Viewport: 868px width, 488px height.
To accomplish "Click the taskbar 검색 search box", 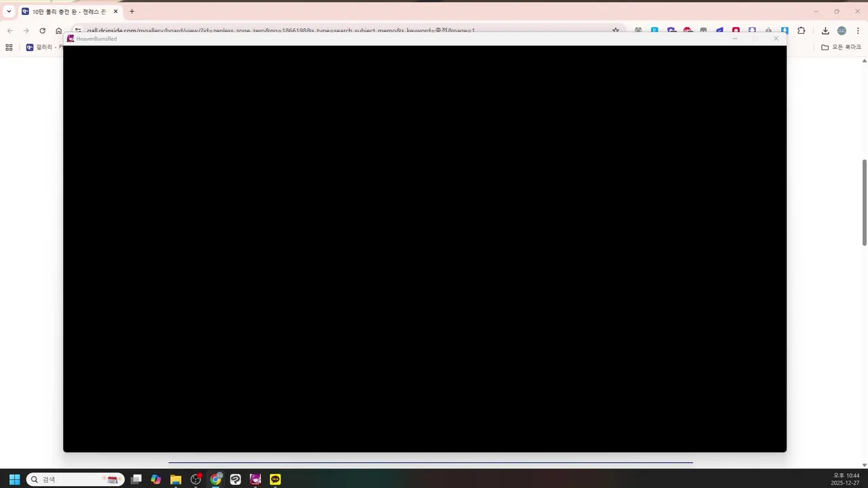I will tap(75, 479).
